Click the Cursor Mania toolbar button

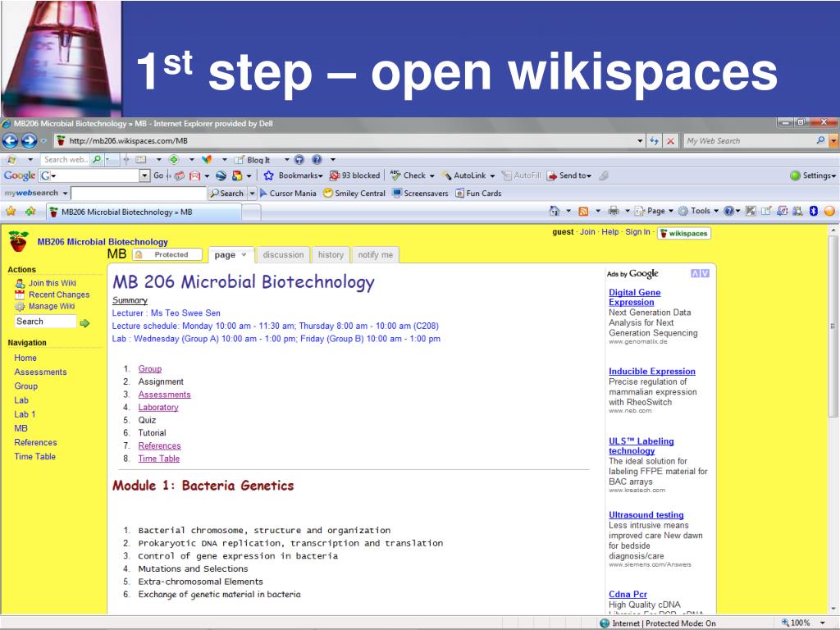click(288, 194)
